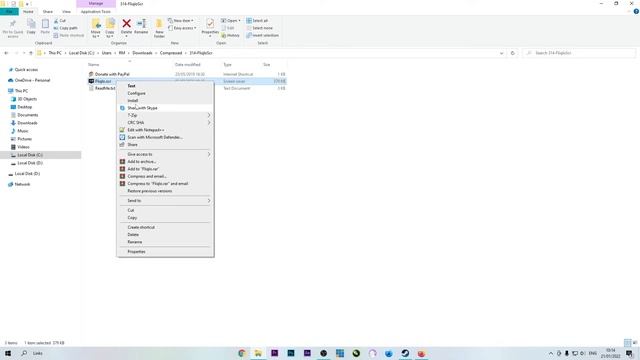Sort files by Date modified column
The width and height of the screenshot is (640, 360).
[188, 64]
